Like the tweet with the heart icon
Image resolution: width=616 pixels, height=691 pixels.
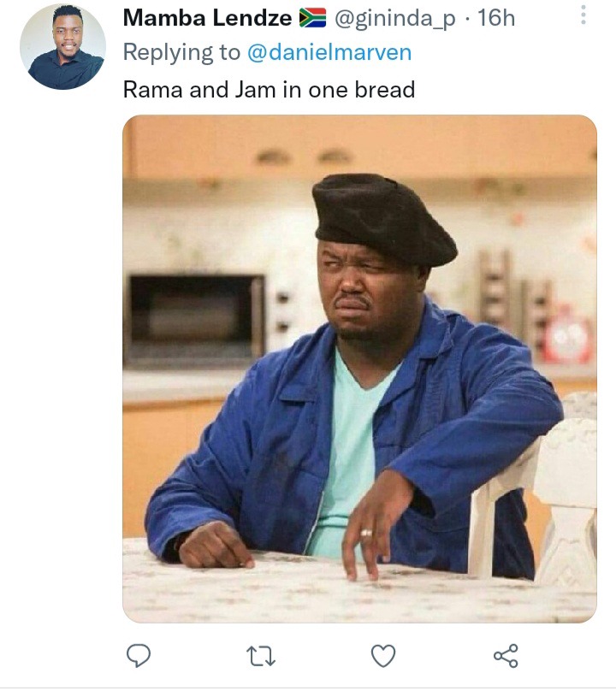tap(383, 656)
